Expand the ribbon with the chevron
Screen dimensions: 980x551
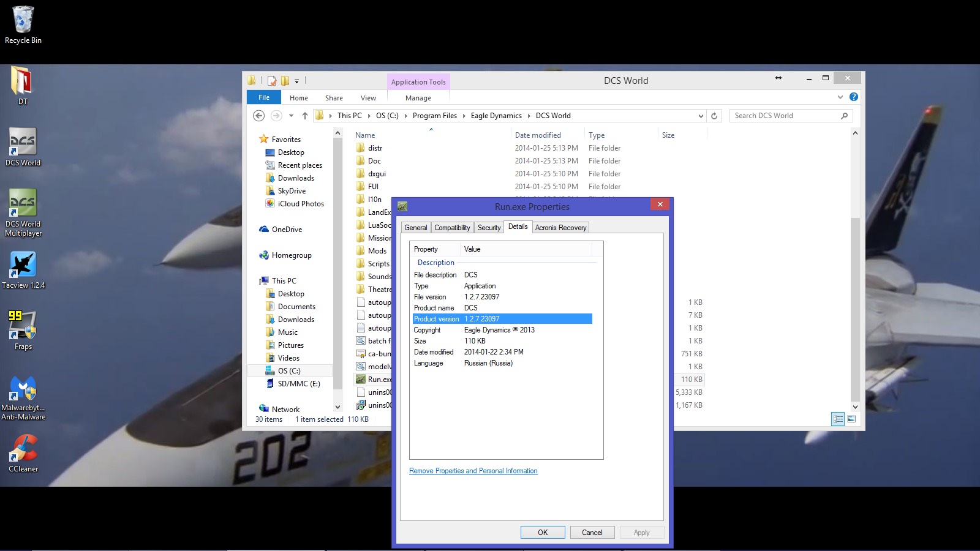point(840,97)
